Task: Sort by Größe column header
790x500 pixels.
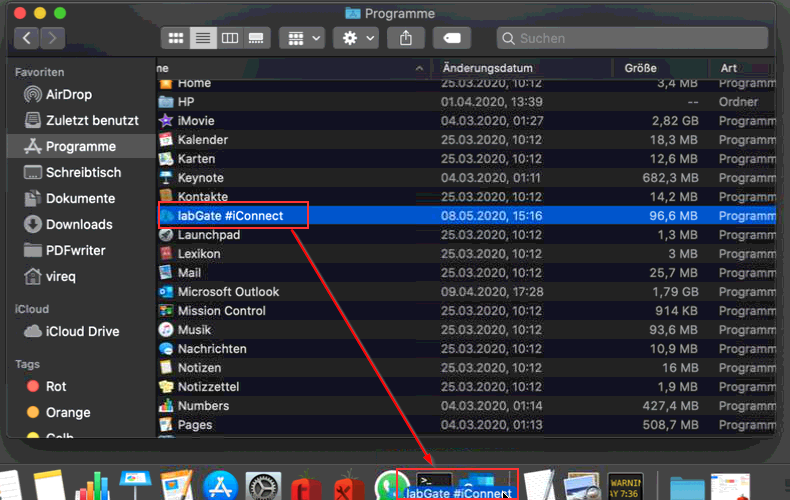Action: click(x=640, y=68)
